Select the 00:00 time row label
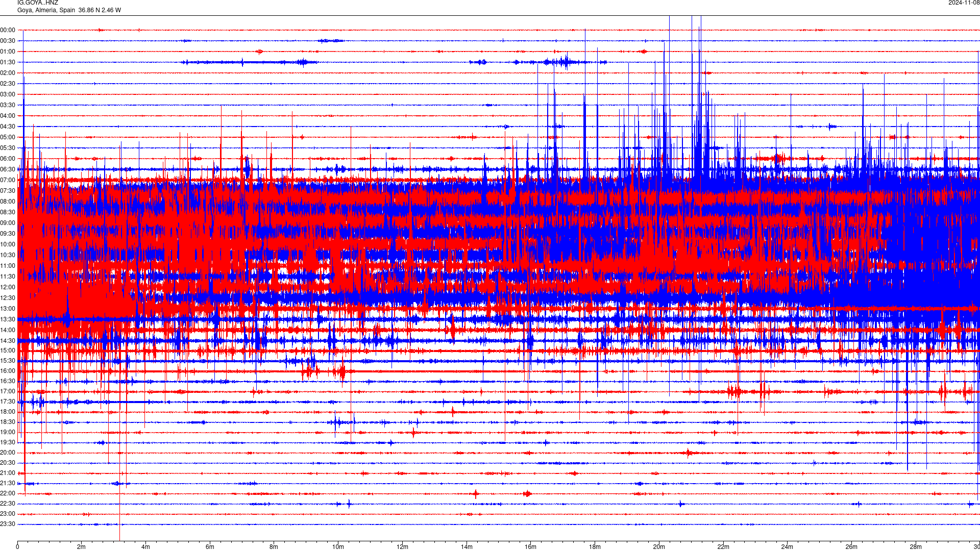The height and width of the screenshot is (551, 980). pyautogui.click(x=8, y=30)
